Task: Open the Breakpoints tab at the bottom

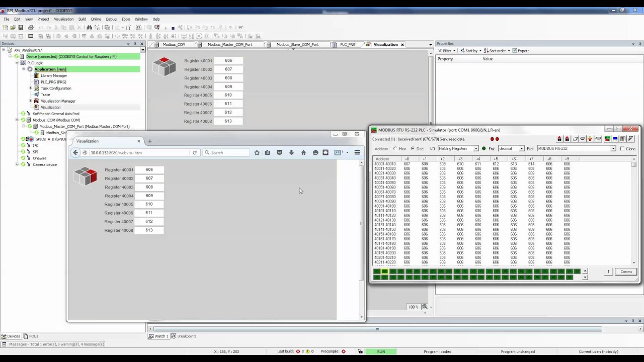Action: [184, 336]
